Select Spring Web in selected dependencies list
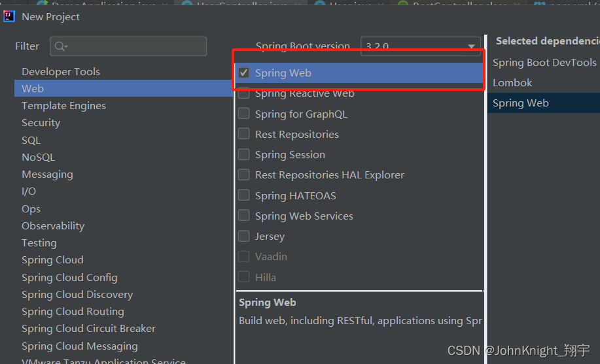This screenshot has height=364, width=600. pyautogui.click(x=544, y=103)
